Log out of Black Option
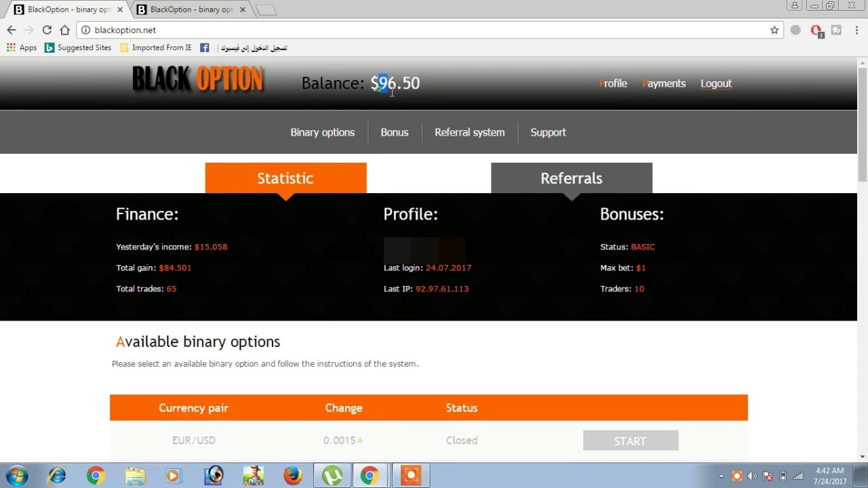The width and height of the screenshot is (868, 488). [x=716, y=83]
